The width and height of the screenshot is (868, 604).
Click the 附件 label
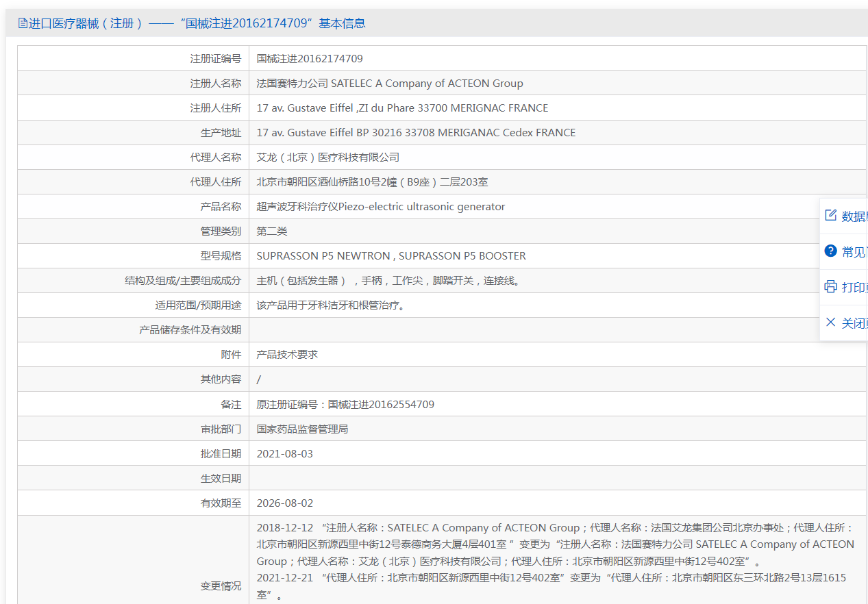pyautogui.click(x=232, y=355)
